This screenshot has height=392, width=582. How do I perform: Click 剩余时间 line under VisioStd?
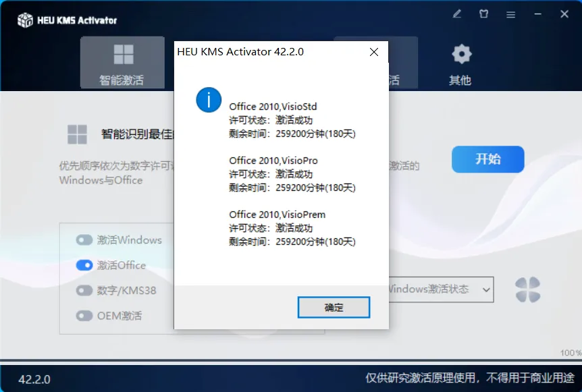coord(292,134)
